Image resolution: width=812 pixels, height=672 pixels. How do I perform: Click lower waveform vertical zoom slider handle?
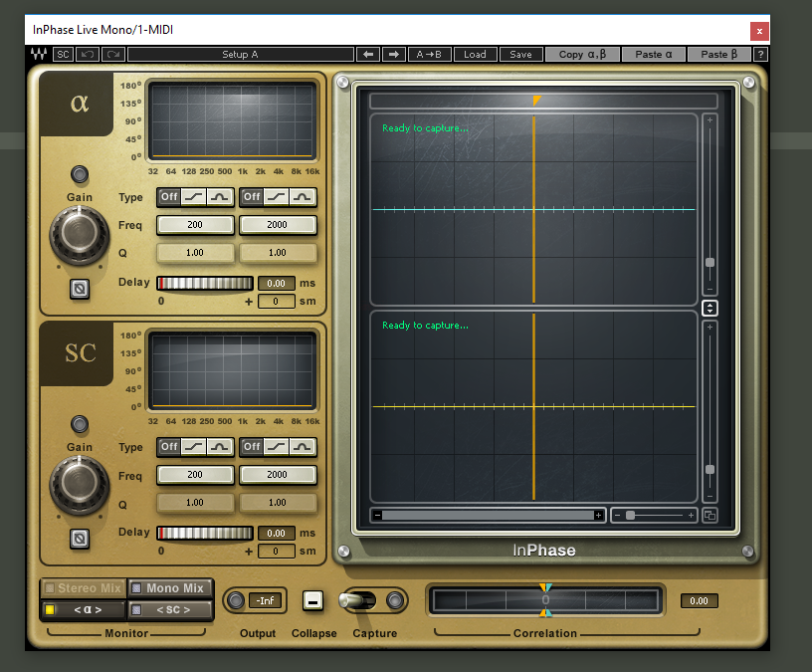point(710,470)
